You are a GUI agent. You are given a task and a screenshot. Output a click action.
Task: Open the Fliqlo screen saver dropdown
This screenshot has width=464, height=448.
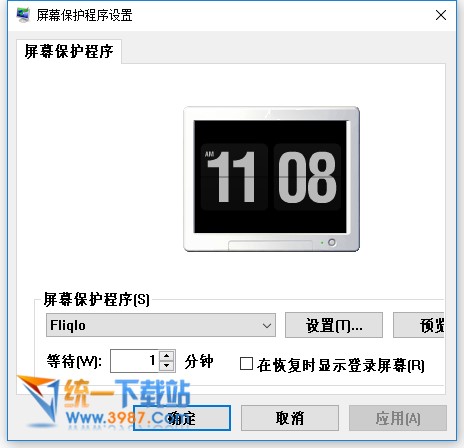tap(161, 325)
